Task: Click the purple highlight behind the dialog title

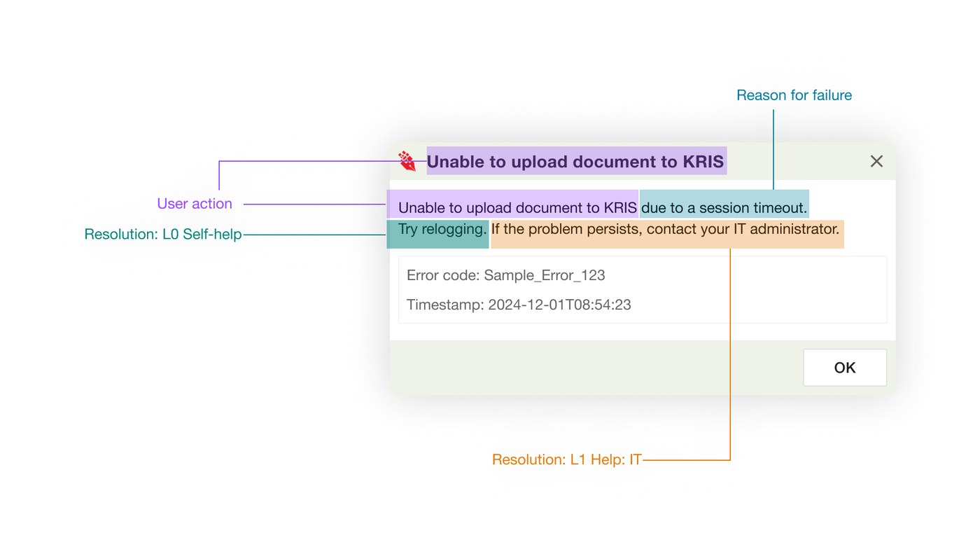Action: coord(576,161)
